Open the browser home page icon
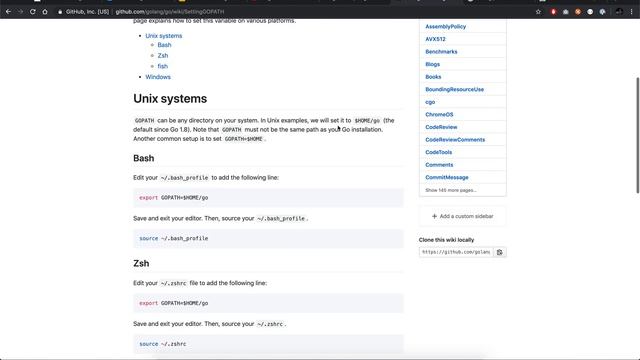The width and height of the screenshot is (640, 360). click(45, 12)
